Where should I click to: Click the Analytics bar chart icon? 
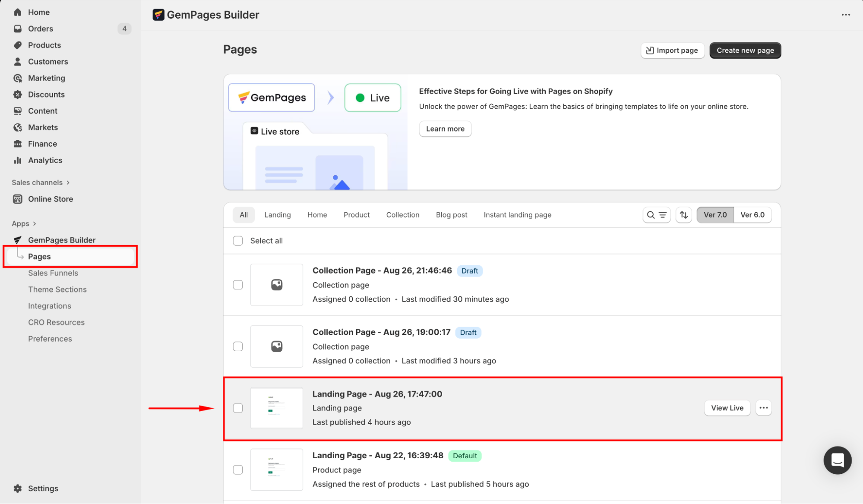point(18,161)
